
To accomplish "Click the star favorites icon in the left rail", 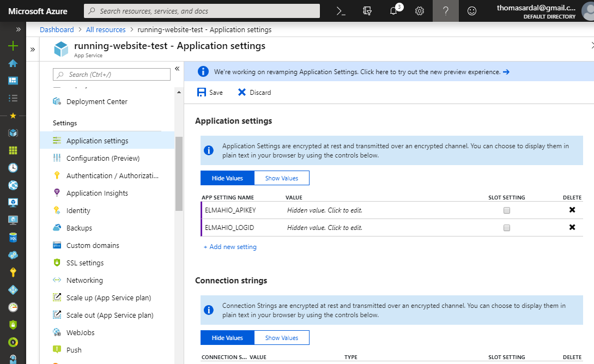I will coord(13,116).
